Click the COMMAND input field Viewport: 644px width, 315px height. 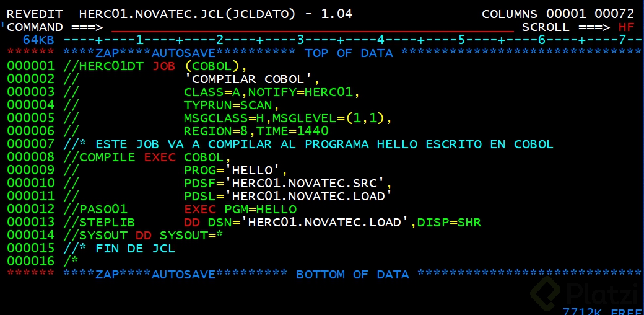312,28
